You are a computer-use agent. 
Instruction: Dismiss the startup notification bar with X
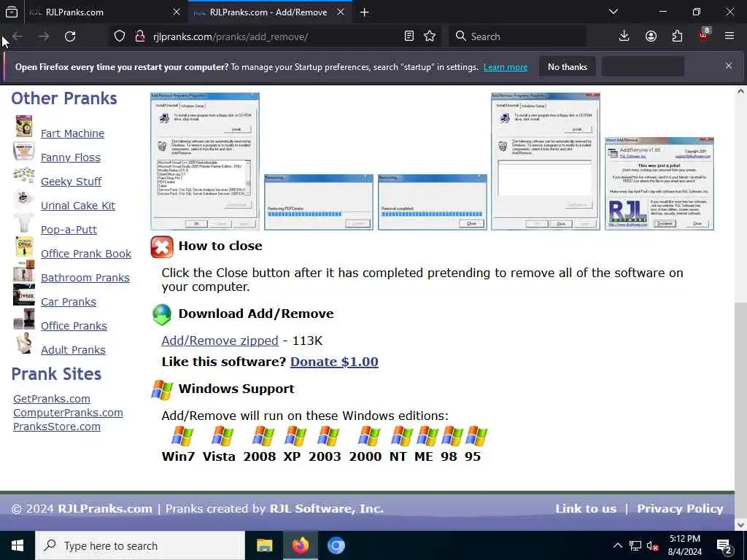pos(729,66)
